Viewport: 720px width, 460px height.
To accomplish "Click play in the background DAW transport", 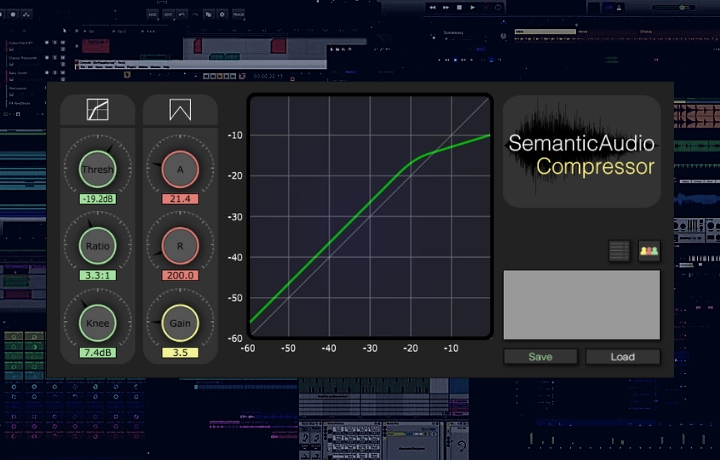I will tap(472, 7).
